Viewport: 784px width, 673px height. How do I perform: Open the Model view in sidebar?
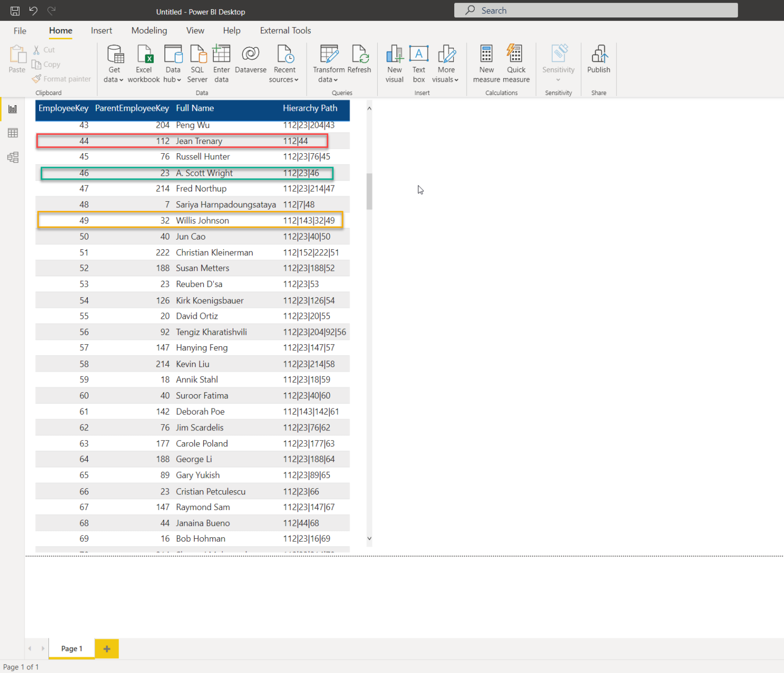[13, 157]
